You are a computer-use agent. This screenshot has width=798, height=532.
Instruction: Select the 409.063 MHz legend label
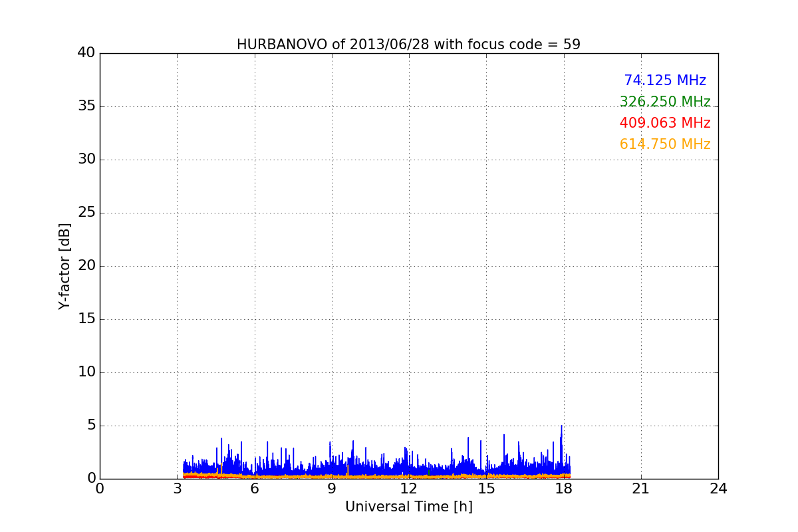pos(665,123)
